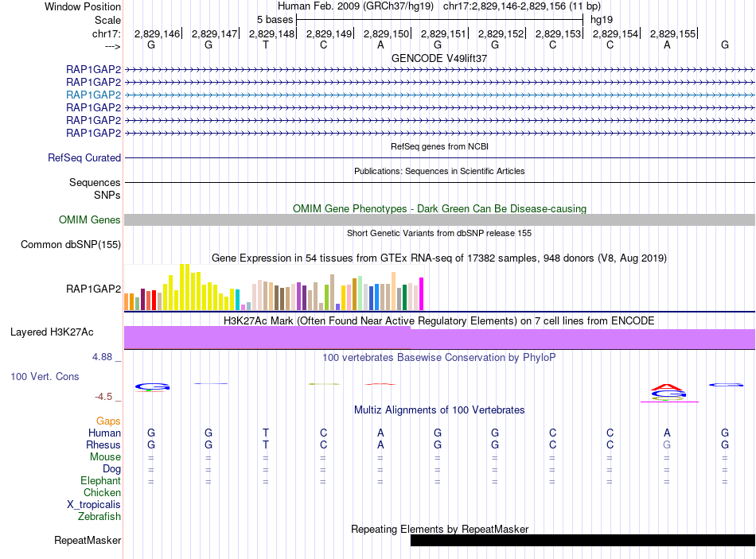Click the Chicken species label
The image size is (756, 559).
coord(102,492)
